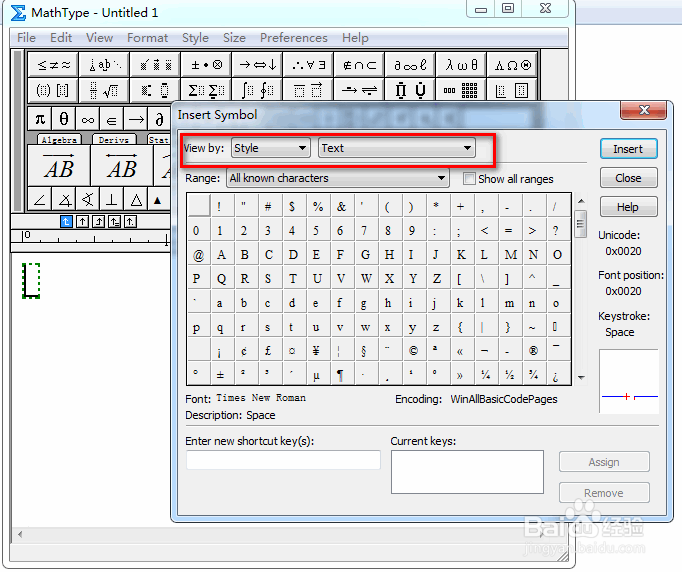Select the ½ fraction character in grid
This screenshot has height=572, width=682.
pyautogui.click(x=509, y=375)
